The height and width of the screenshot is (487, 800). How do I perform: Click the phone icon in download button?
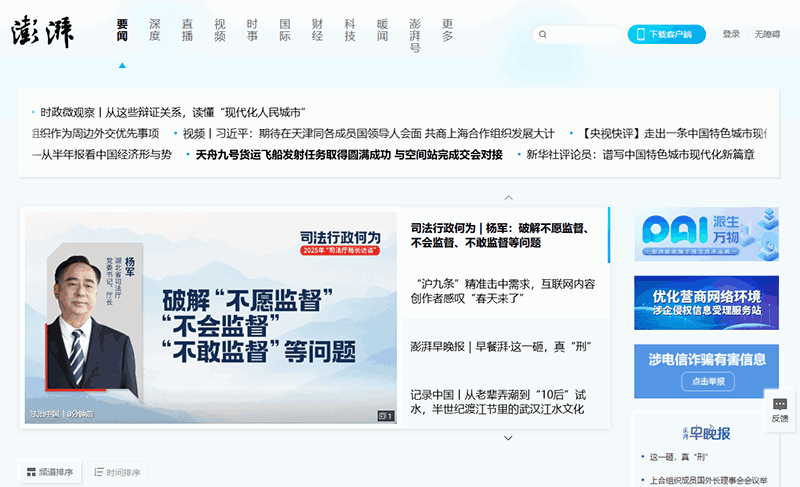tap(641, 34)
